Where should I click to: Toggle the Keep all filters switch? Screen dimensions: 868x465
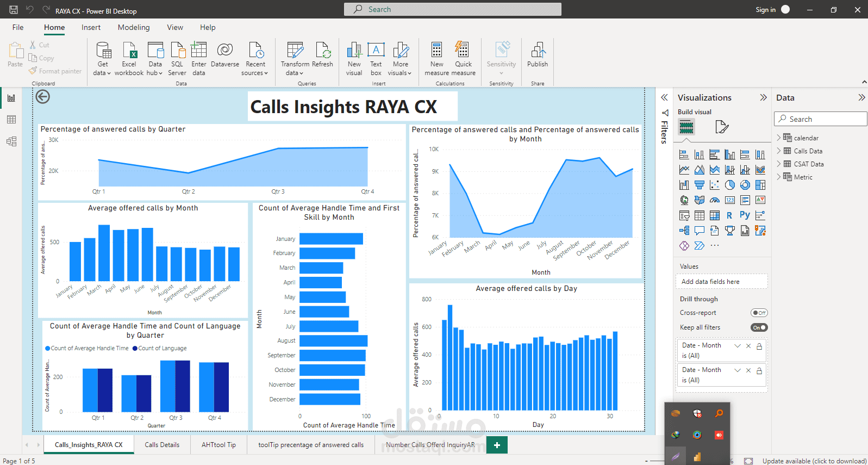tap(759, 327)
